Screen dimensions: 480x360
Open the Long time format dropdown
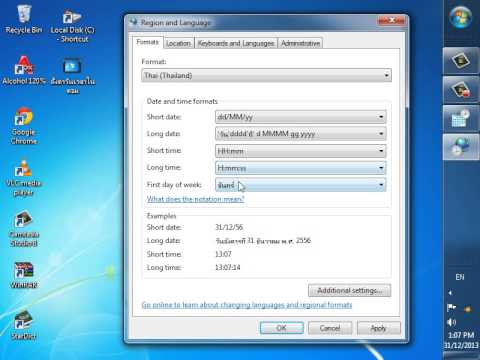301,168
